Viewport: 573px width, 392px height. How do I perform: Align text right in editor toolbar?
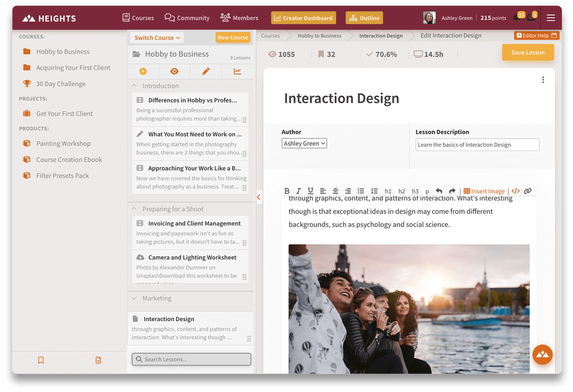coord(348,191)
